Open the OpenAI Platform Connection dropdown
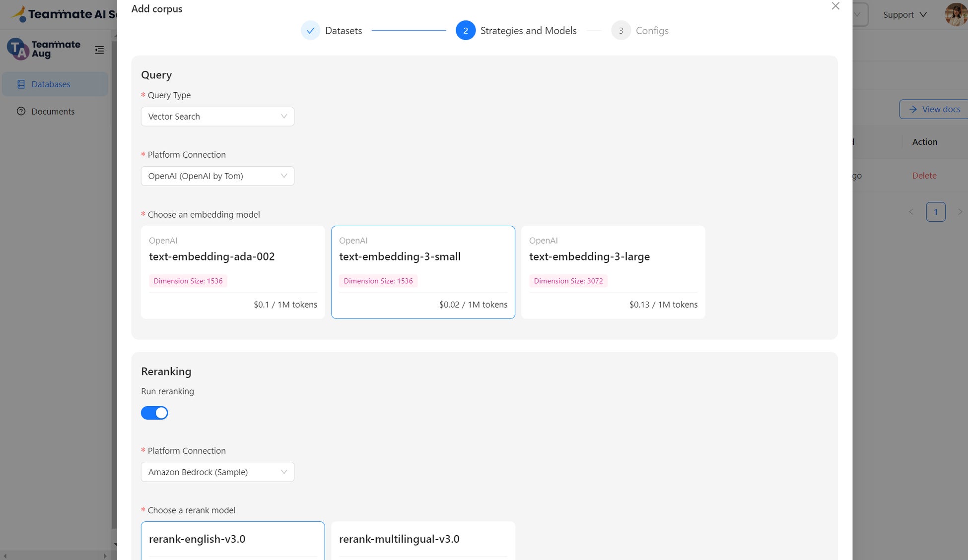Screen dimensions: 968x560 coord(217,176)
